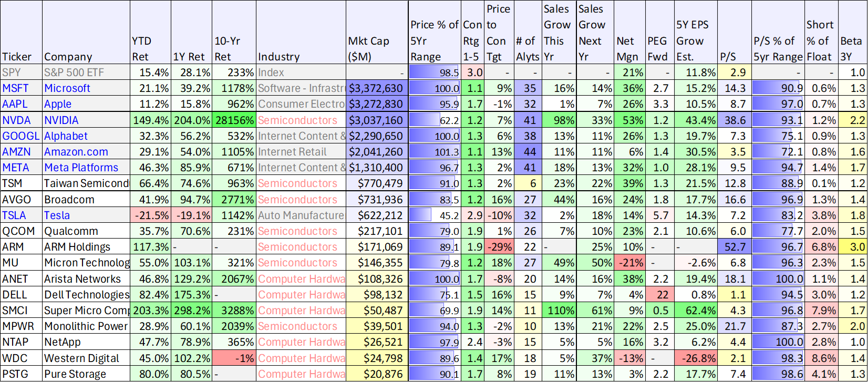
Task: Select the NetApp company cell
Action: (x=86, y=342)
